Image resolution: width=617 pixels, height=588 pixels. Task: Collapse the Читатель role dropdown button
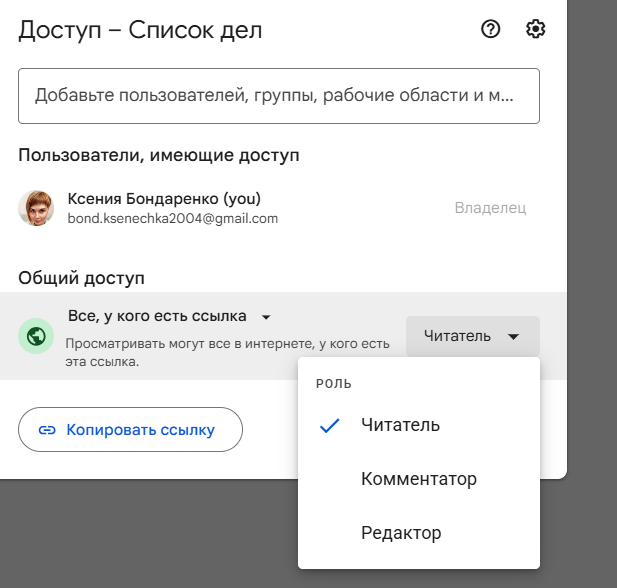[x=473, y=337]
